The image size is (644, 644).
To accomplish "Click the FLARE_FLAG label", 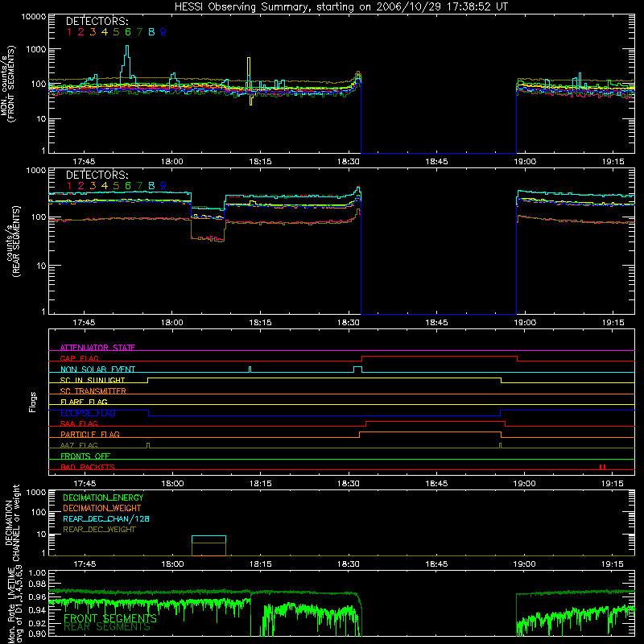I will click(x=84, y=402).
